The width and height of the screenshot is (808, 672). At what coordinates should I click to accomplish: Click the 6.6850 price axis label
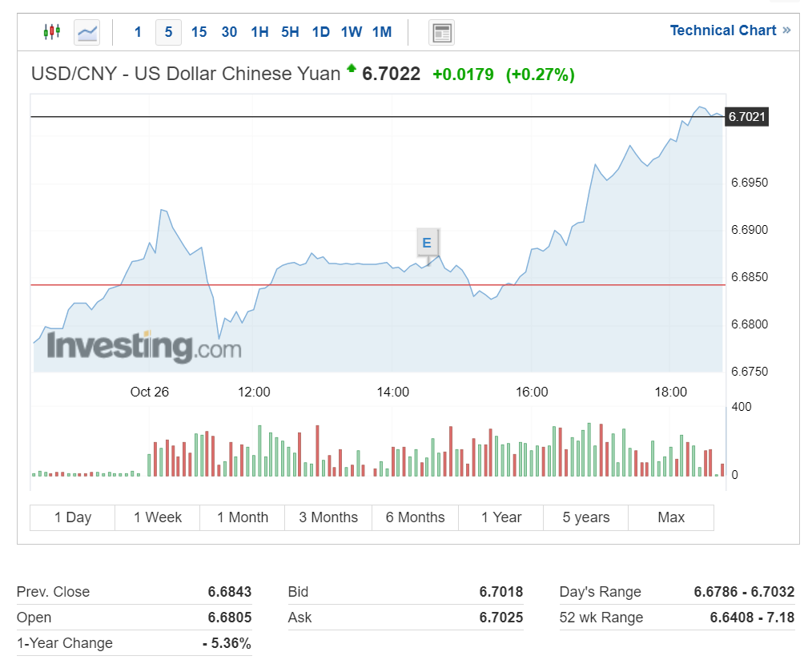[x=750, y=277]
